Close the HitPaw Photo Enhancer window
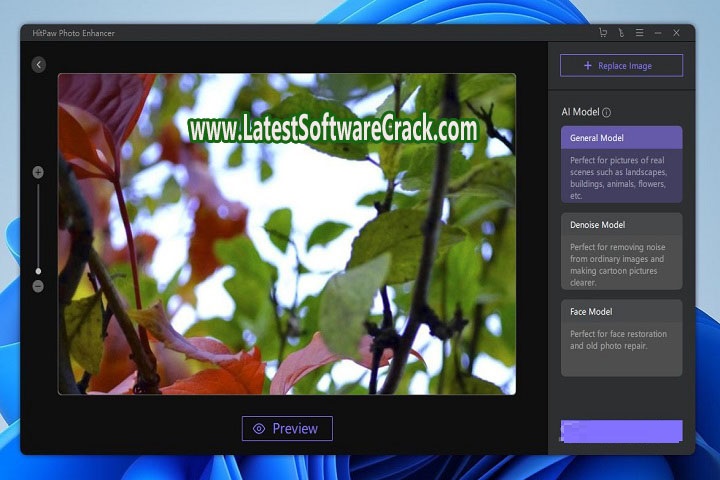 (676, 33)
